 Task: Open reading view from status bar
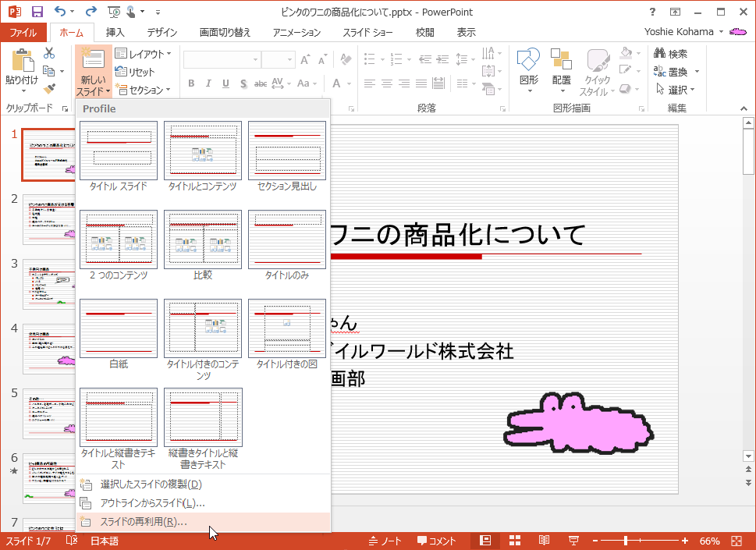point(544,541)
